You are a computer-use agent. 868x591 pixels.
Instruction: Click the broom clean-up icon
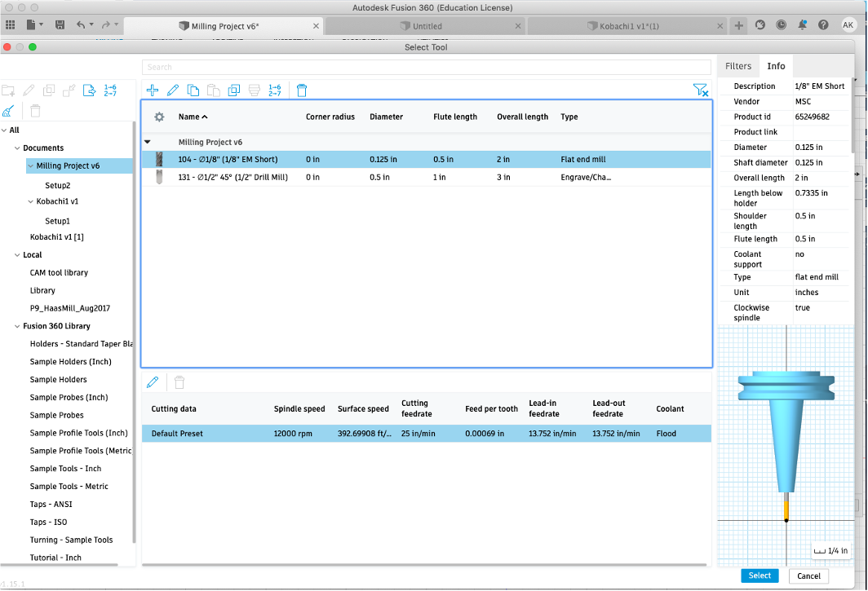click(x=8, y=111)
